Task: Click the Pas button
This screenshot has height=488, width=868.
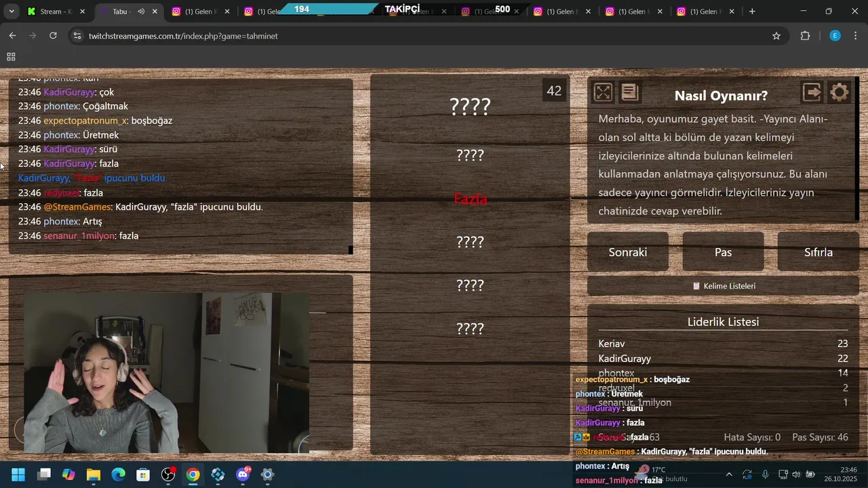Action: point(723,252)
